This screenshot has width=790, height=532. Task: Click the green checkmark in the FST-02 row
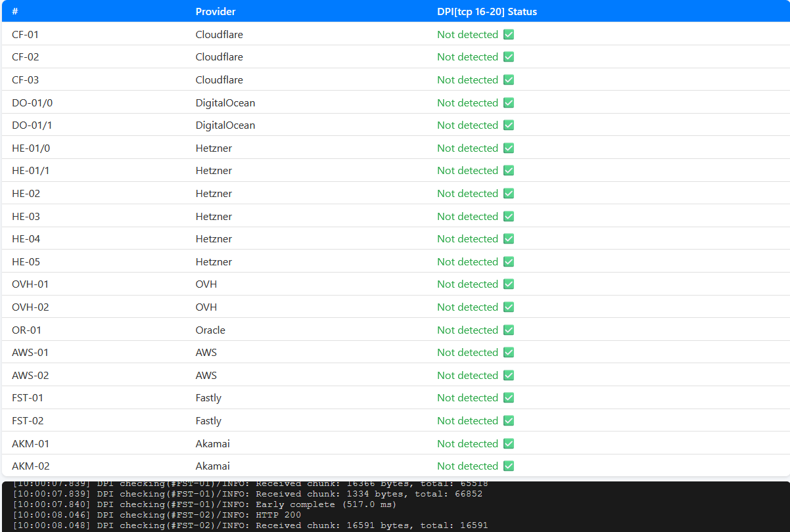point(508,420)
